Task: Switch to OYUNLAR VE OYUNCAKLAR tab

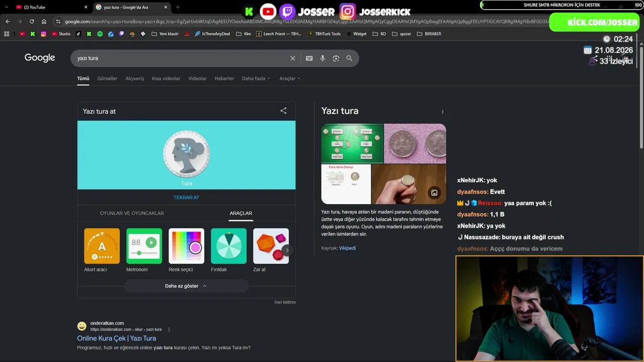Action: click(x=132, y=213)
